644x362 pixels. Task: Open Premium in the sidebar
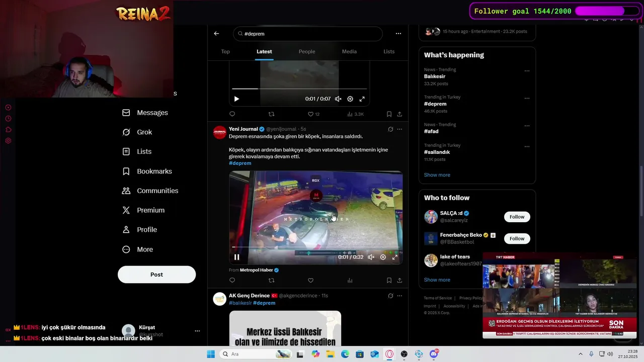(x=143, y=210)
